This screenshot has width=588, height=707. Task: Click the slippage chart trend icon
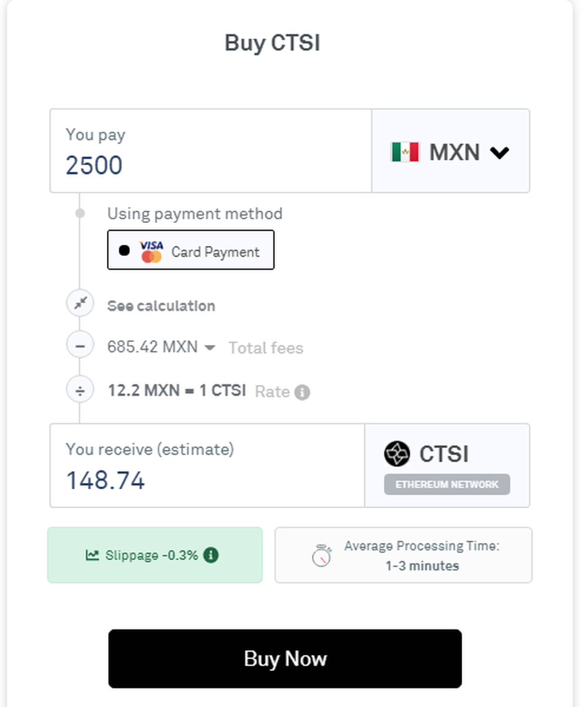[92, 555]
